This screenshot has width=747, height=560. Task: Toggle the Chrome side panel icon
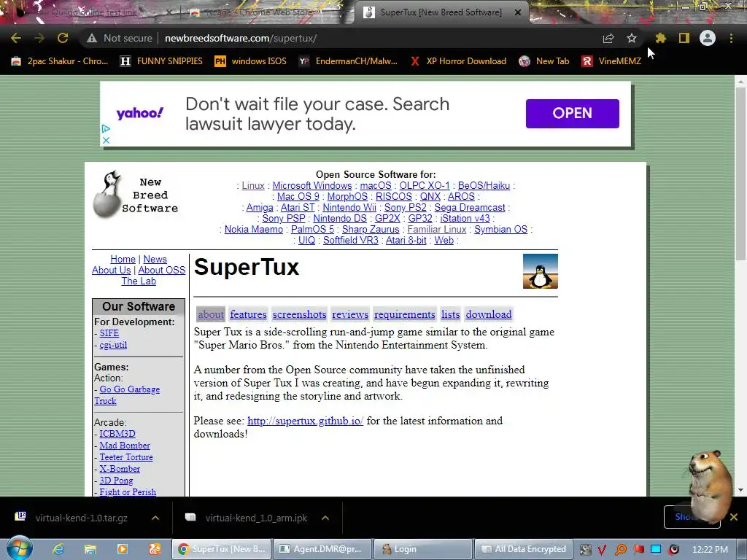coord(684,38)
